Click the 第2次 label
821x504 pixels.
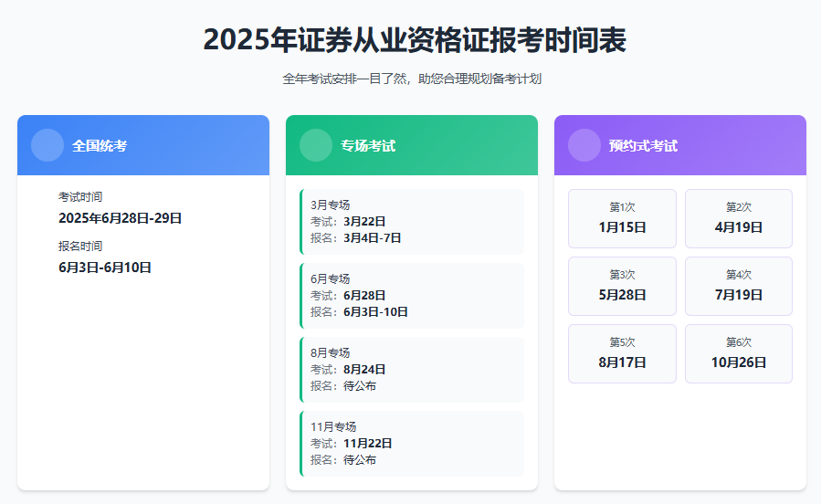click(738, 207)
